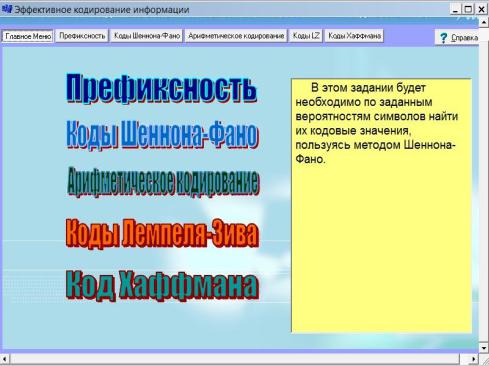Screen dimensions: 489x366
Task: Open the Главное Меню tab
Action: (x=28, y=36)
